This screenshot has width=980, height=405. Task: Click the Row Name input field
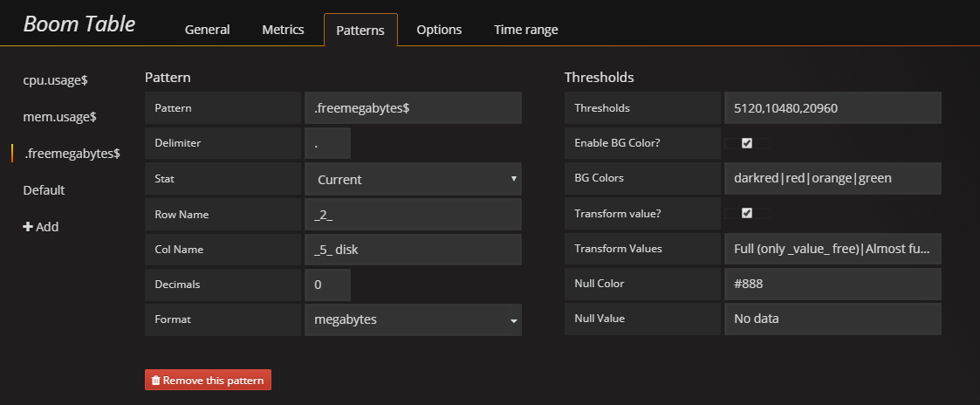pos(413,215)
